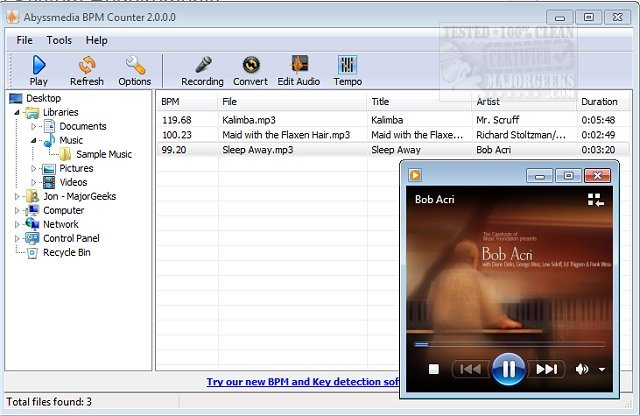Skip to next track in media player
Viewport: 640px width, 416px height.
point(546,369)
